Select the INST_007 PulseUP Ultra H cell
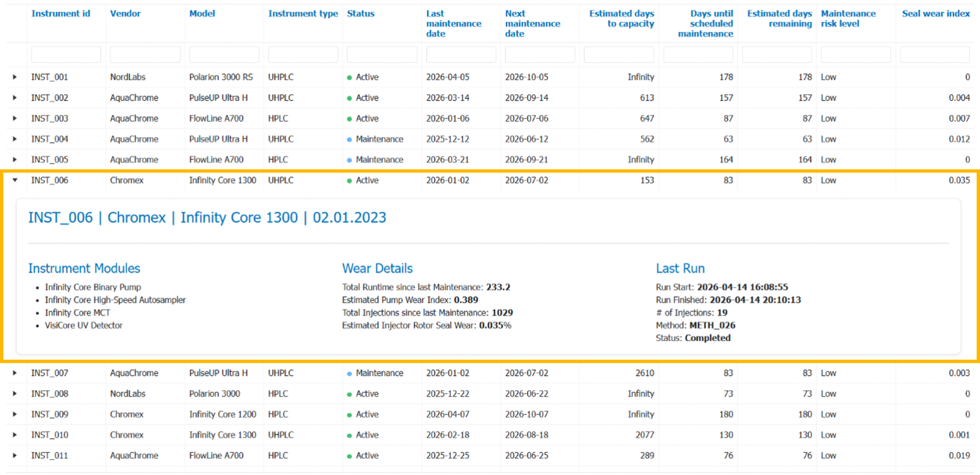 click(x=218, y=373)
